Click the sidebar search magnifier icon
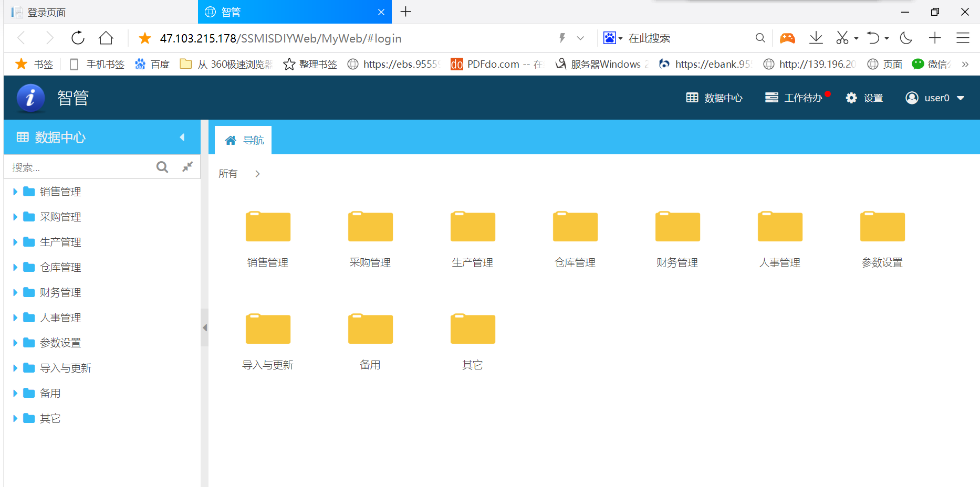The width and height of the screenshot is (980, 487). 162,167
